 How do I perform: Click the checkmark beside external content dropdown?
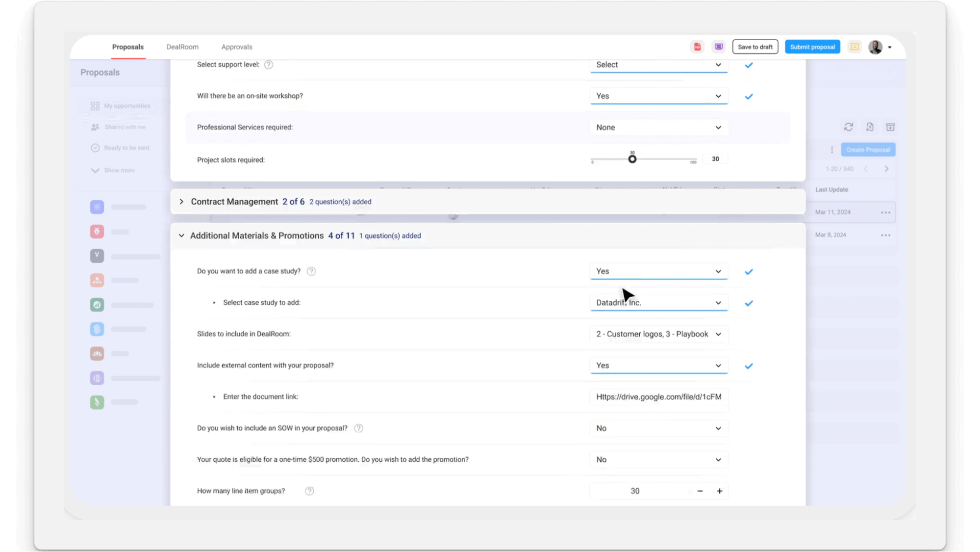point(749,366)
